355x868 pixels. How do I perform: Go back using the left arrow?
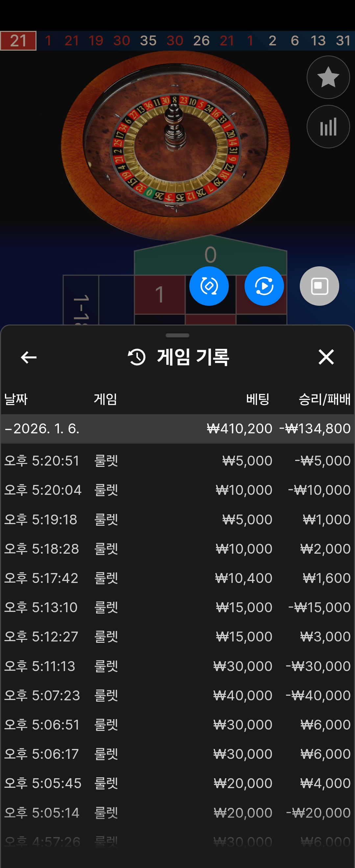[x=29, y=357]
